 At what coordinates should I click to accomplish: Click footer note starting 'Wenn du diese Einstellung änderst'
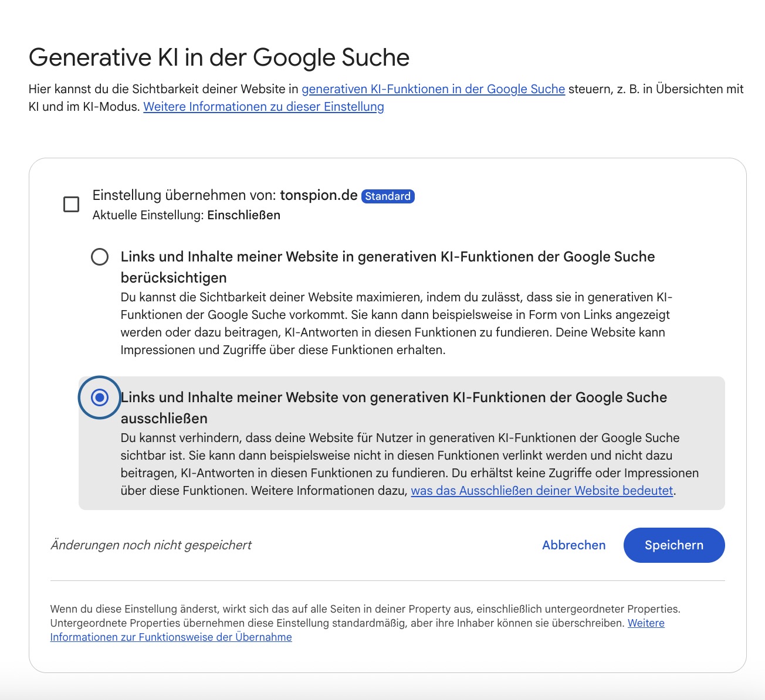click(x=365, y=623)
